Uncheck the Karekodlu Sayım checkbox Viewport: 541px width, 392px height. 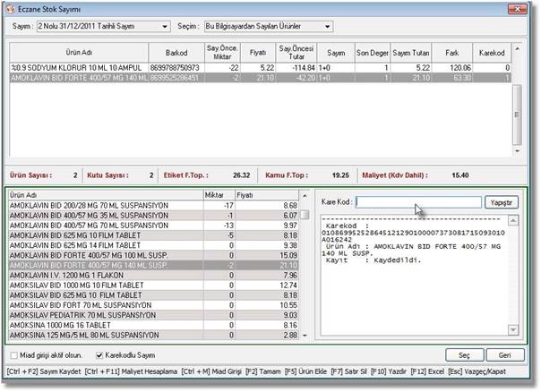(x=99, y=354)
